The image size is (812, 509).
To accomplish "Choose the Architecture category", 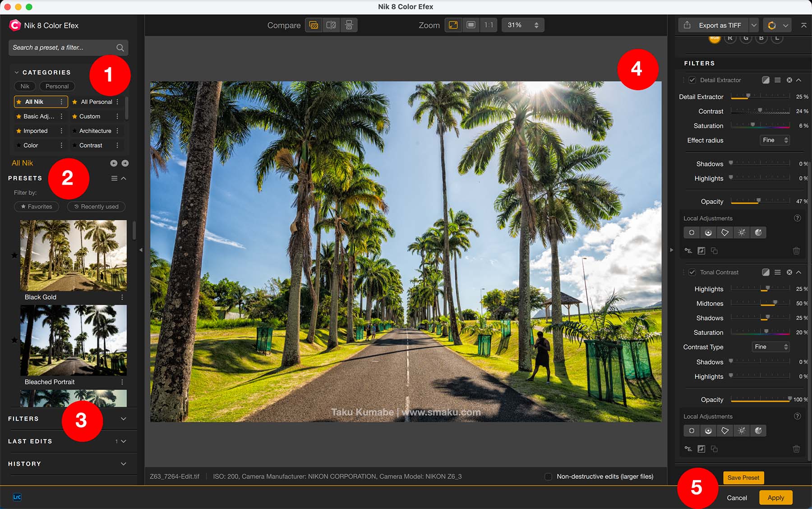I will point(95,131).
